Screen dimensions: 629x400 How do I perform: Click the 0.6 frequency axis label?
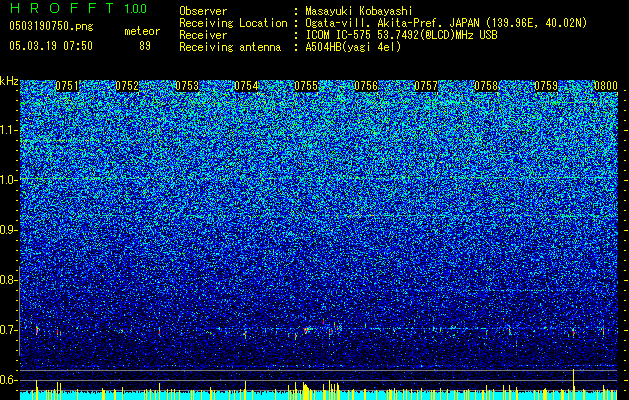coord(7,380)
